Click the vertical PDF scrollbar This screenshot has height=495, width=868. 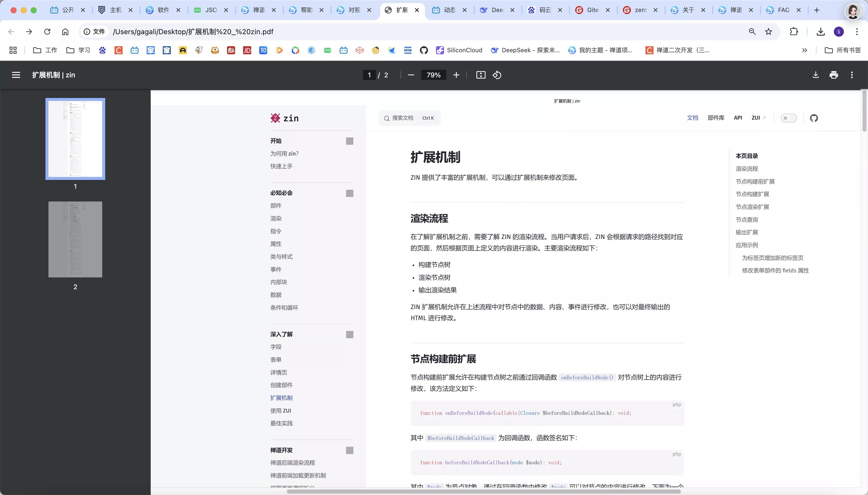(864, 111)
